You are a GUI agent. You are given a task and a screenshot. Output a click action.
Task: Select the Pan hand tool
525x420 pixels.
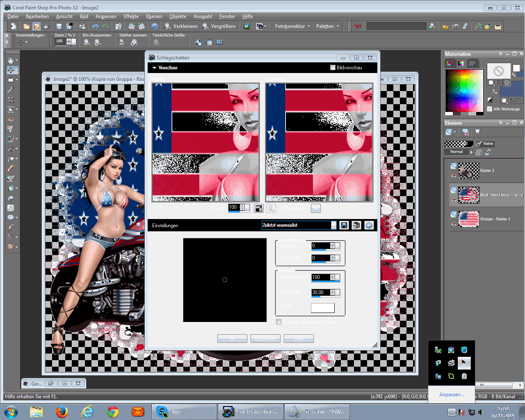coord(11,60)
